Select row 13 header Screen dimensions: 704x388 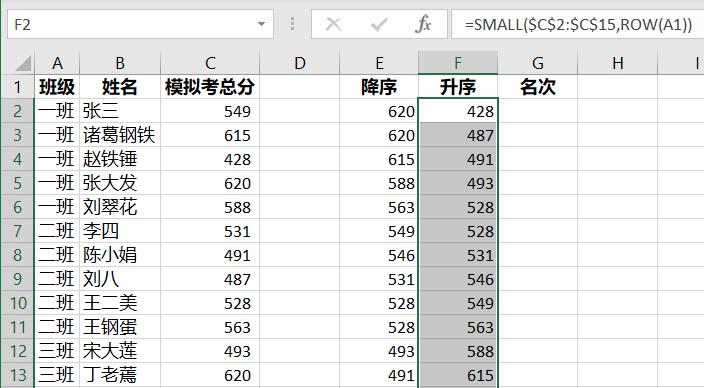point(18,375)
